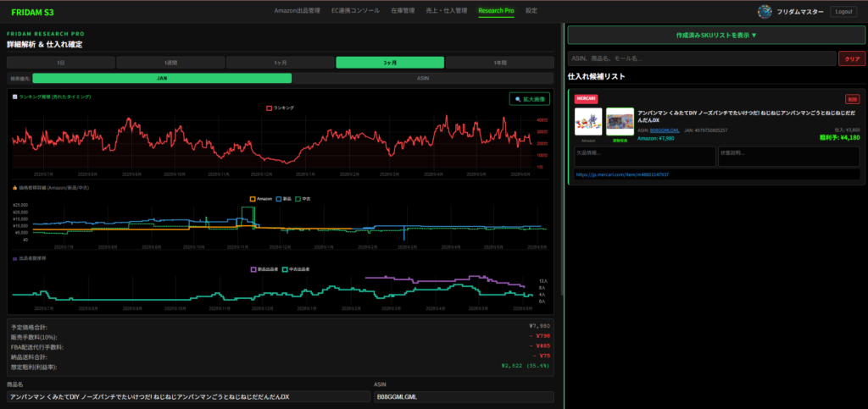Click the red 削除 delete button
Screen dimensions: 868x409
tap(852, 99)
